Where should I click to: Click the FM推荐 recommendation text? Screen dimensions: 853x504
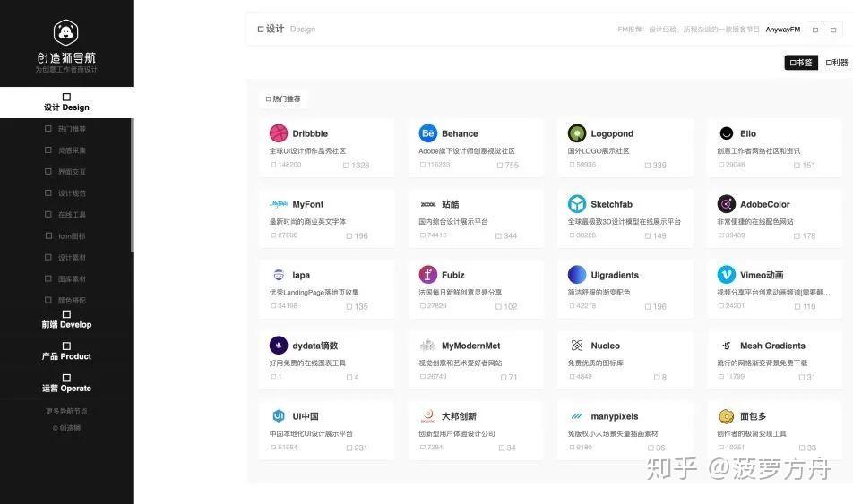[x=688, y=30]
